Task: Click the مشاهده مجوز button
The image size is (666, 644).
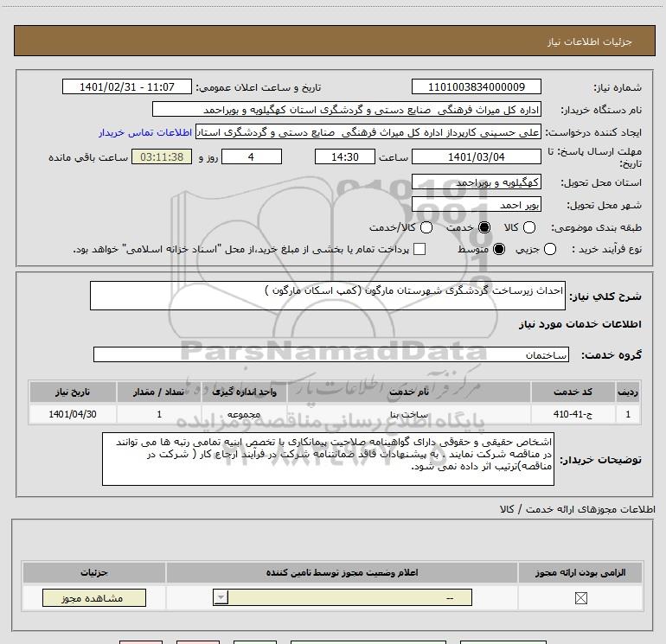Action: tap(94, 597)
